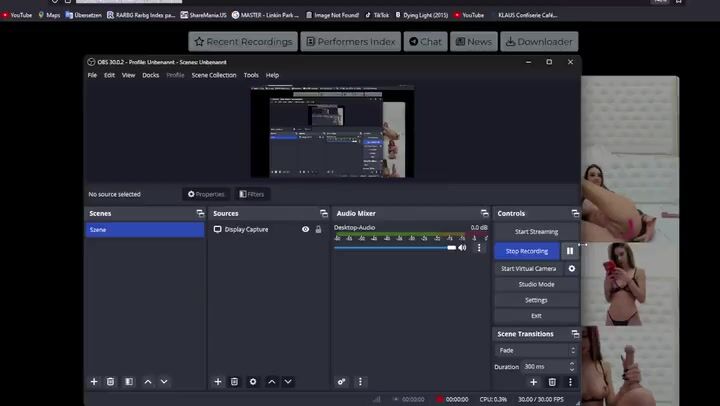Screen dimensions: 720x406
Task: Pop out the Controls dock
Action: pos(575,213)
